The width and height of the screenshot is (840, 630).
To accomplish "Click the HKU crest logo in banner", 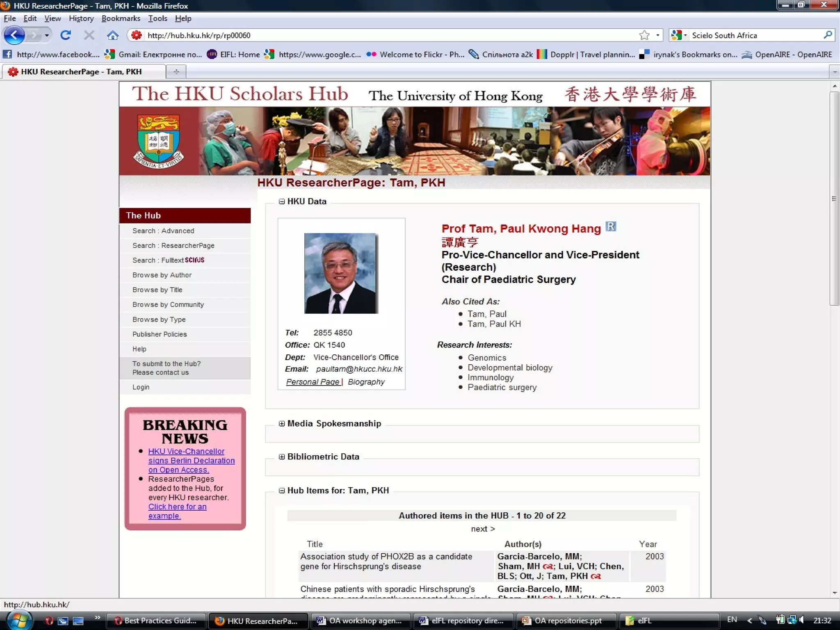I will tap(159, 141).
